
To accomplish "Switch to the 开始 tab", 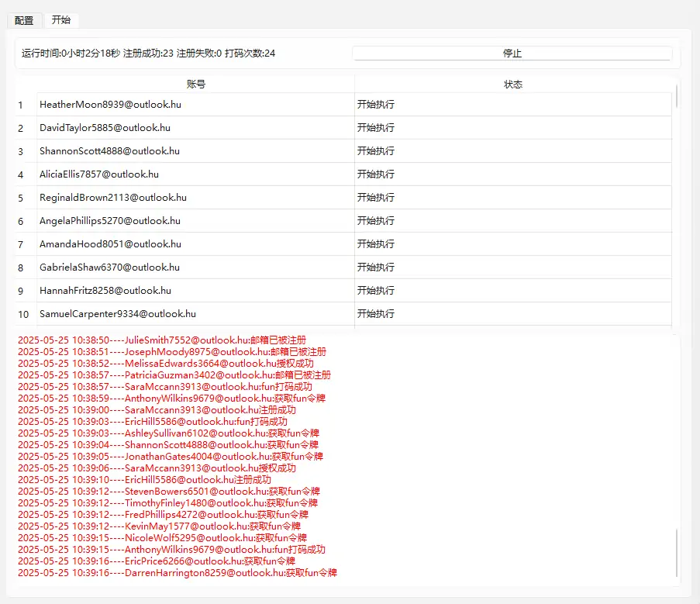I will click(x=61, y=20).
